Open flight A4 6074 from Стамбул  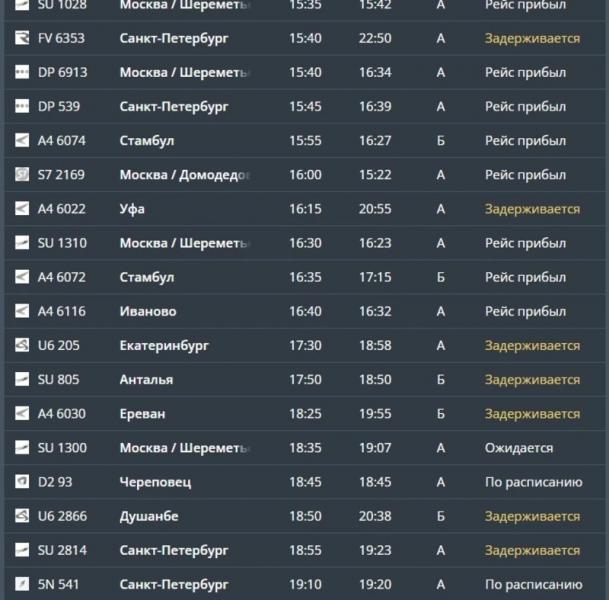pos(304,140)
